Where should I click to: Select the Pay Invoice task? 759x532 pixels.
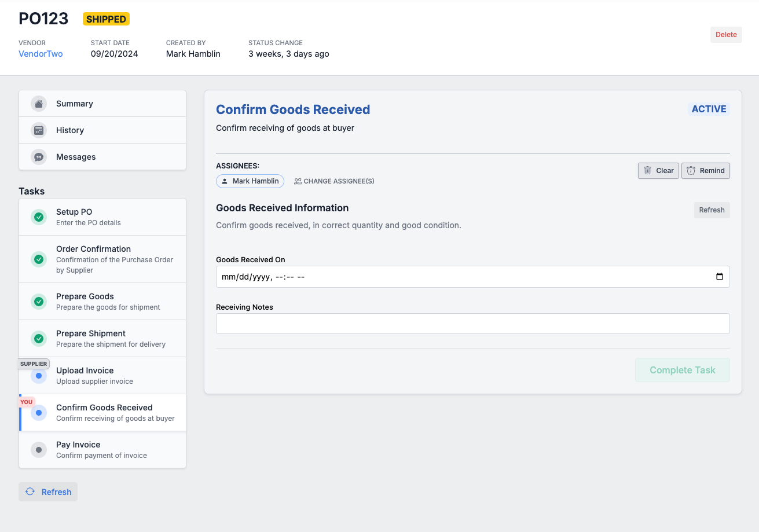[x=102, y=450]
